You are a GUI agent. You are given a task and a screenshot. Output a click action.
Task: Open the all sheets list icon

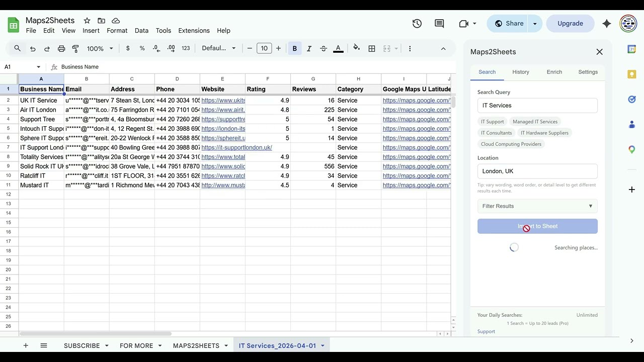point(44,346)
